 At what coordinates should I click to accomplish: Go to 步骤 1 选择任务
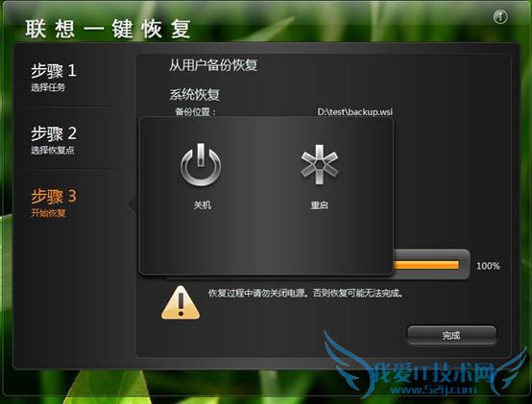click(x=54, y=78)
